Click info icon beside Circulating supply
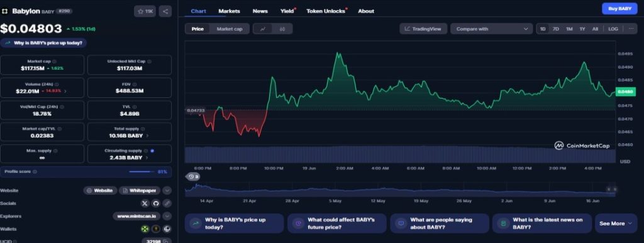Image resolution: width=644 pixels, height=243 pixels. 146,151
